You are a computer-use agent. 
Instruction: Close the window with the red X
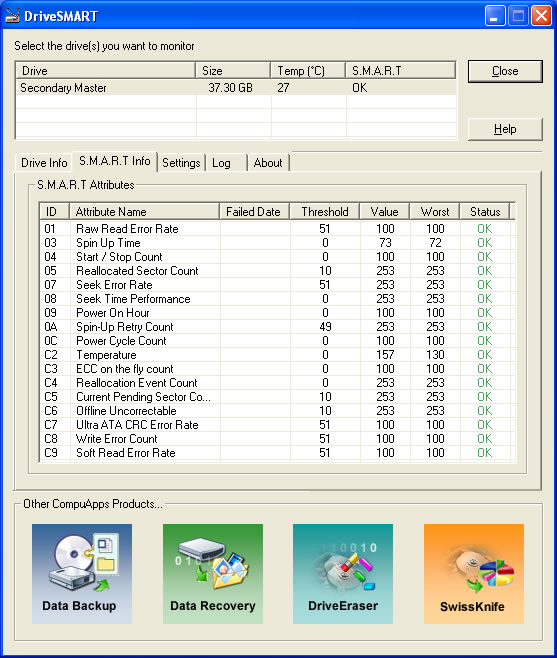click(541, 16)
